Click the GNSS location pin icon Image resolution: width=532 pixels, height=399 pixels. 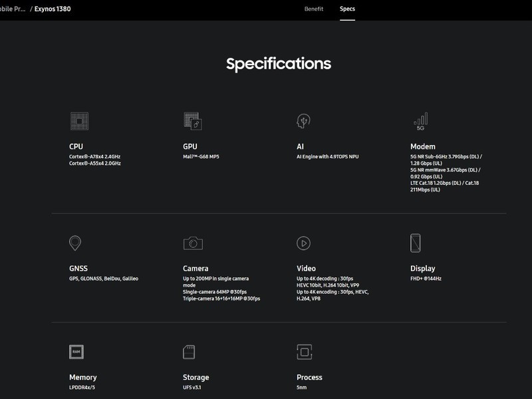75,243
